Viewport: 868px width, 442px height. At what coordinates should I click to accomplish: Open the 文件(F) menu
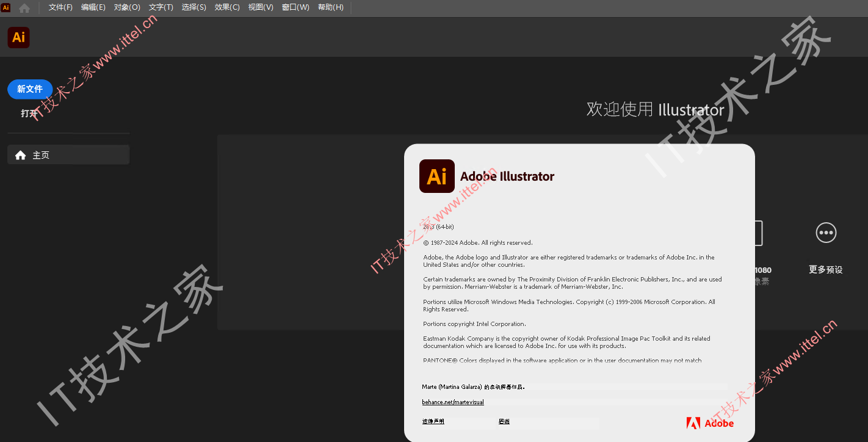coord(60,7)
